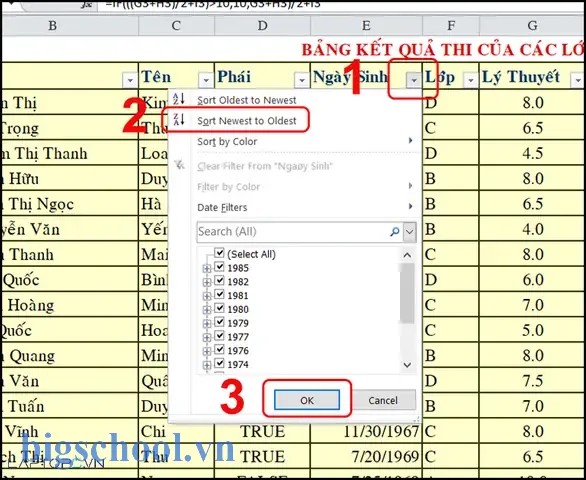Expand the 1974 year node
The height and width of the screenshot is (480, 586).
tap(207, 365)
